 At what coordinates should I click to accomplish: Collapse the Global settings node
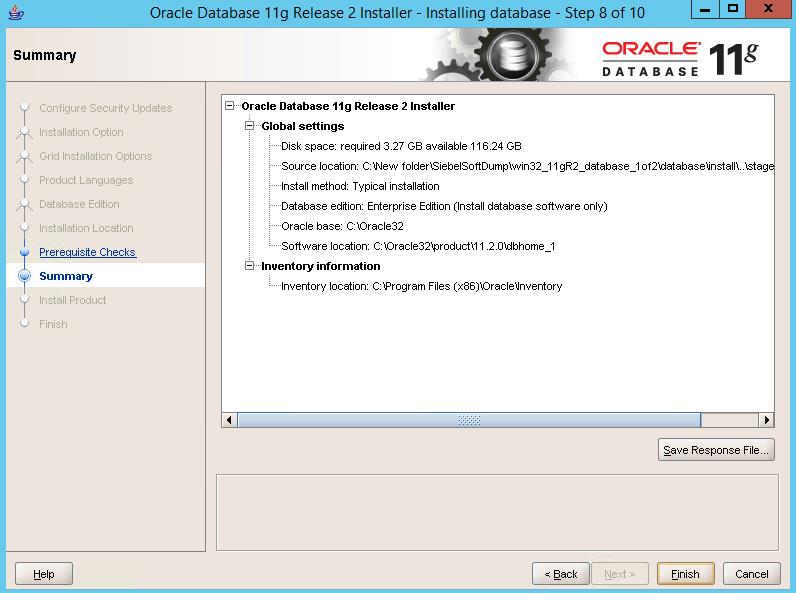click(249, 125)
